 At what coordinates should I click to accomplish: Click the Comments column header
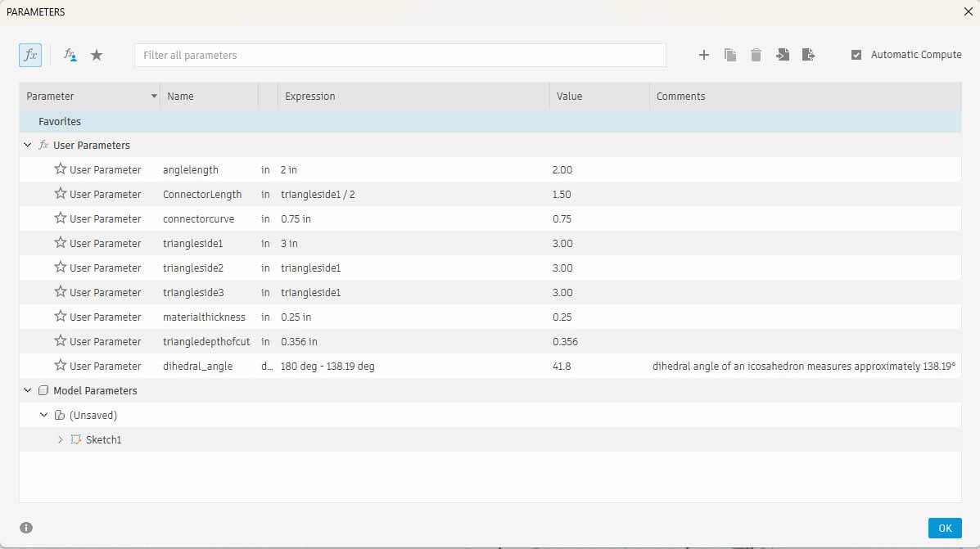tap(805, 97)
